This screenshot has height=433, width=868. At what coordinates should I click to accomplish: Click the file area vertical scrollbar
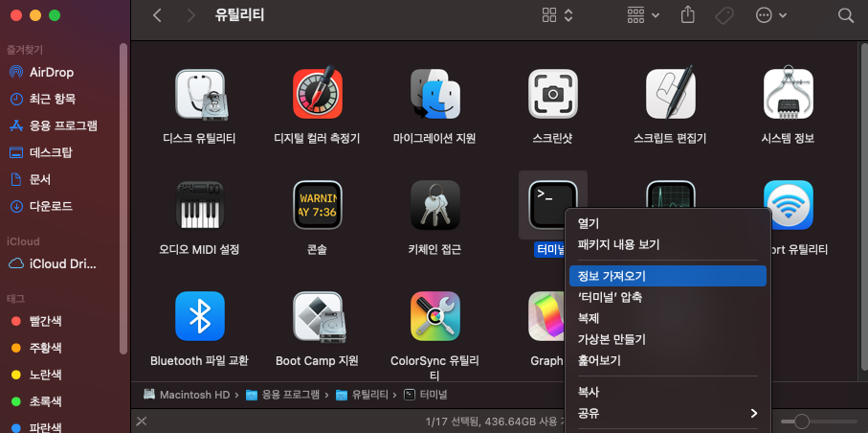864,205
